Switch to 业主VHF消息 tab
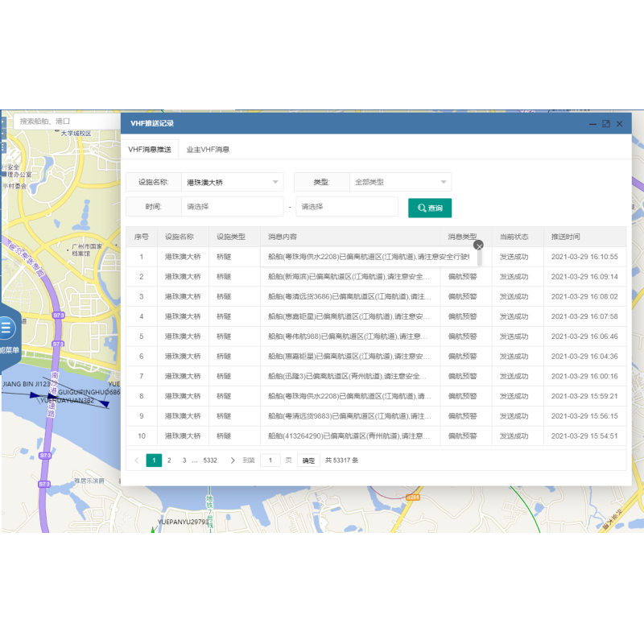The width and height of the screenshot is (644, 644). [208, 150]
